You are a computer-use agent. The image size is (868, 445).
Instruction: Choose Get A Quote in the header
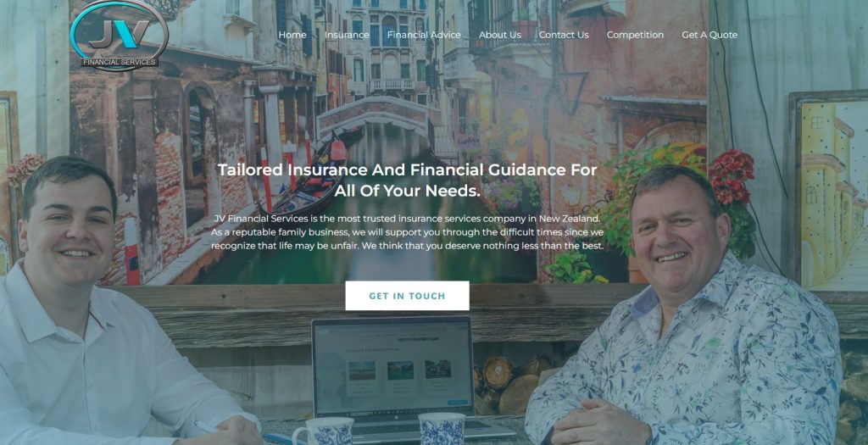tap(709, 35)
